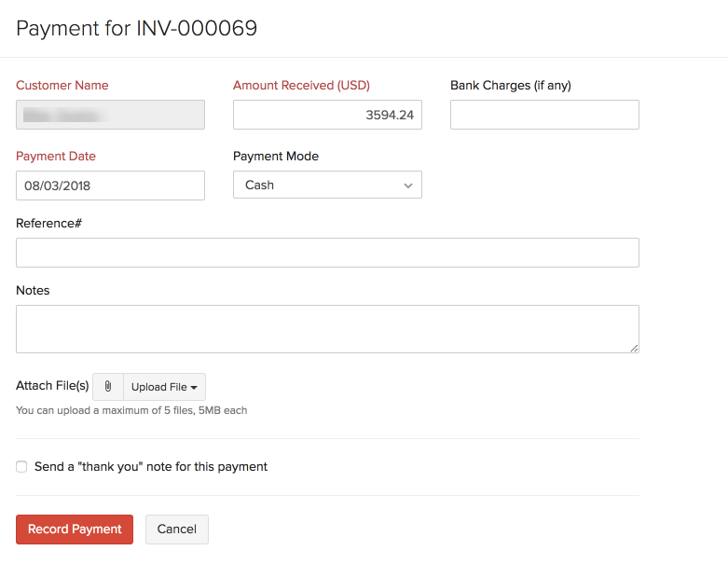The width and height of the screenshot is (728, 578).
Task: Click the disabled Customer Name field
Action: click(110, 115)
